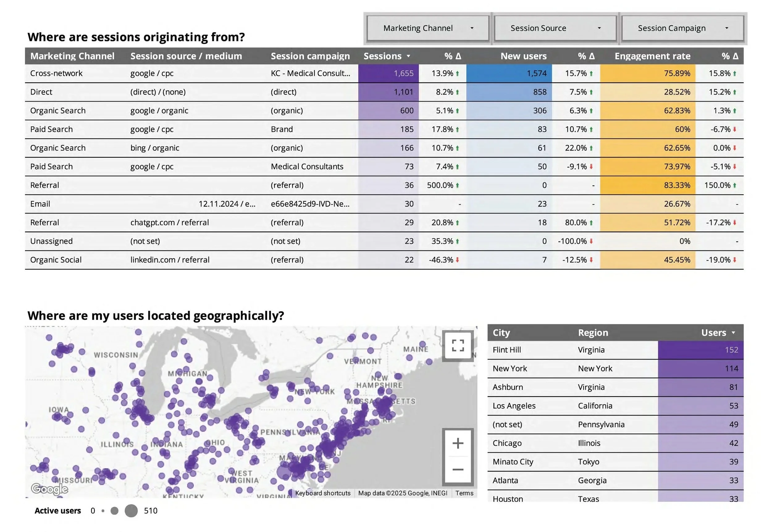Click the Region column header
This screenshot has height=532, width=772.
(593, 333)
